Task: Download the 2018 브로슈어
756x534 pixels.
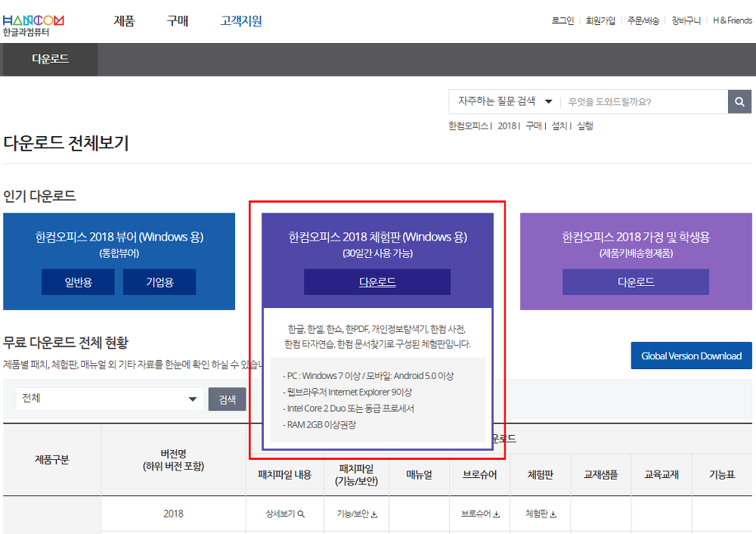Action: click(x=480, y=514)
